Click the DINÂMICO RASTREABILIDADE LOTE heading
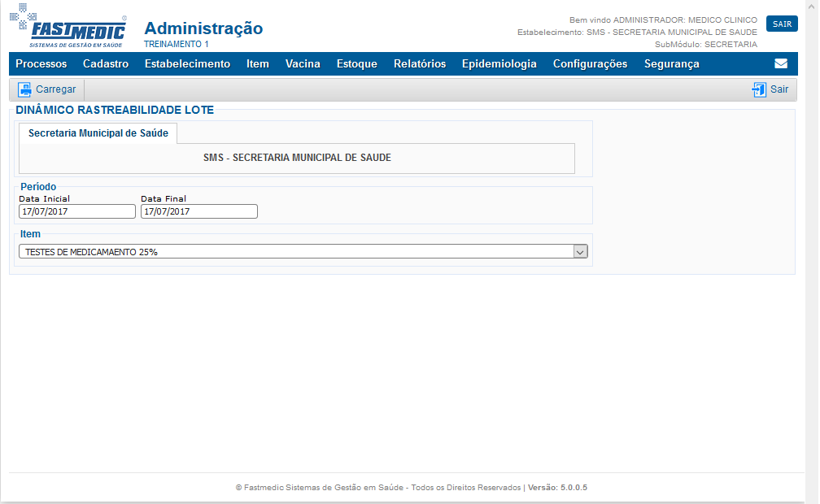 (115, 110)
